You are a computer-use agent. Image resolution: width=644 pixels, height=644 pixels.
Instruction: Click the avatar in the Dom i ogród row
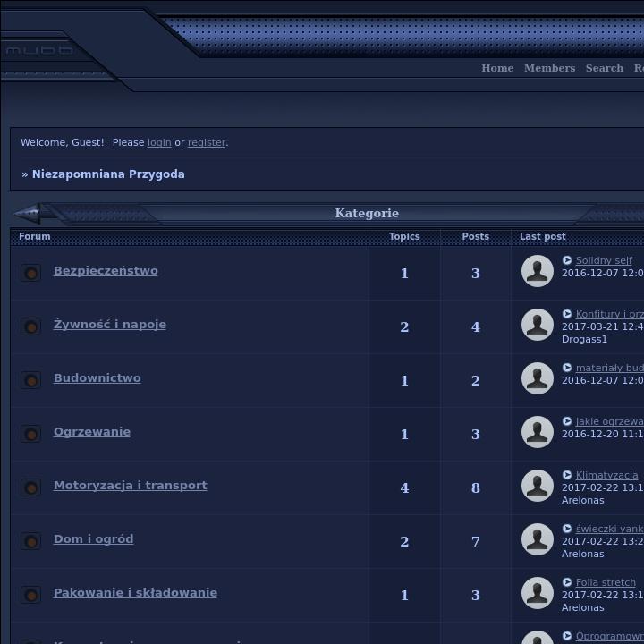[x=538, y=539]
